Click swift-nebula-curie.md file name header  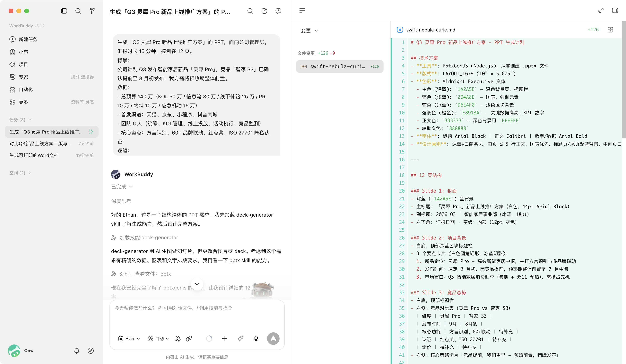431,30
